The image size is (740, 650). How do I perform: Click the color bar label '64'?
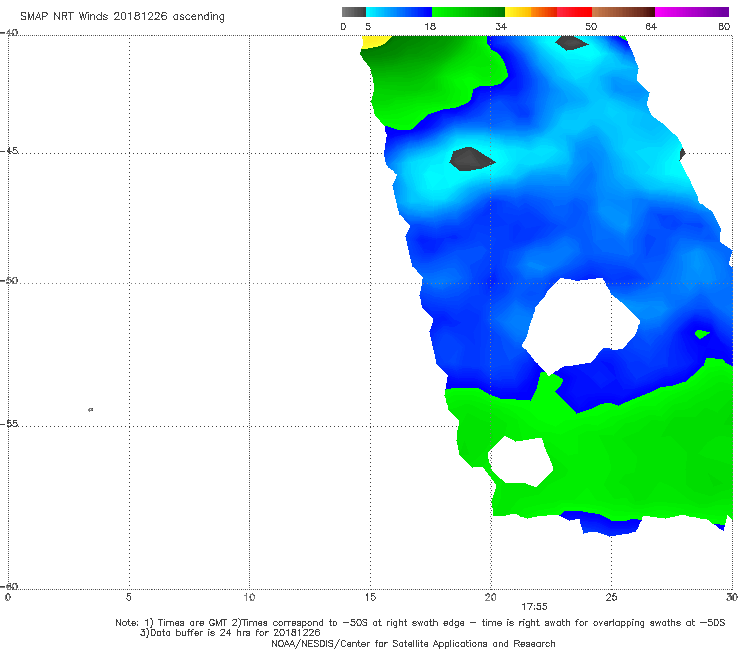651,27
